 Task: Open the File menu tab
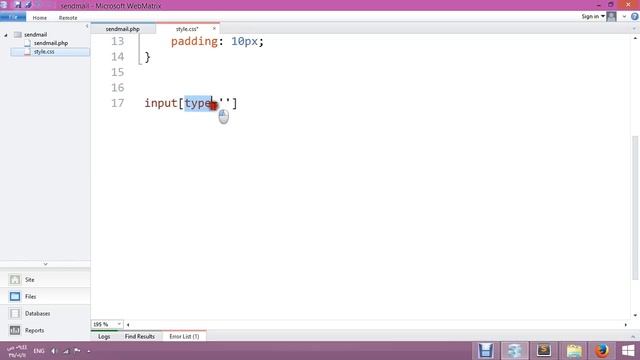coord(13,17)
